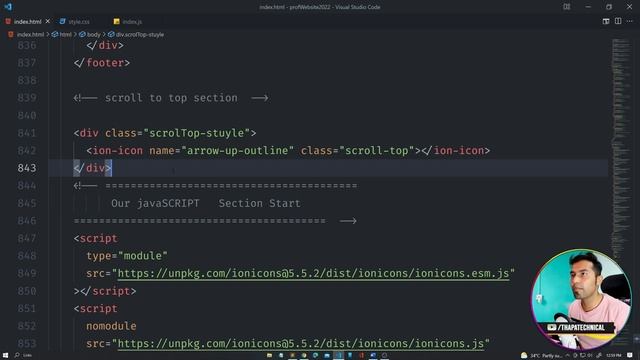Screen dimensions: 640x360
Task: Click line number 841 in the gutter
Action: click(27, 133)
